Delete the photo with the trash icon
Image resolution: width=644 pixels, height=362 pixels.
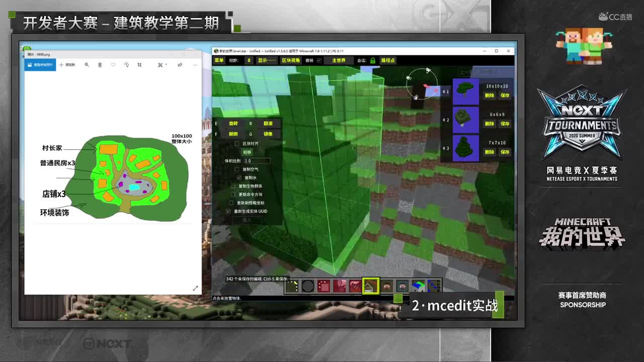100,65
